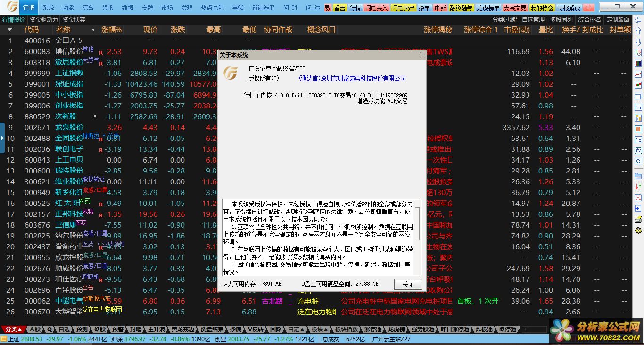The height and width of the screenshot is (345, 644).
Task: Expand the 板块▲ bottom tab
Action: [320, 329]
